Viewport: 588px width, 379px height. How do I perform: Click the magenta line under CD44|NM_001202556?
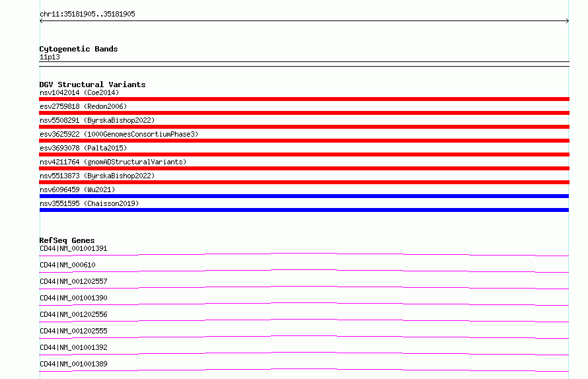pyautogui.click(x=304, y=320)
